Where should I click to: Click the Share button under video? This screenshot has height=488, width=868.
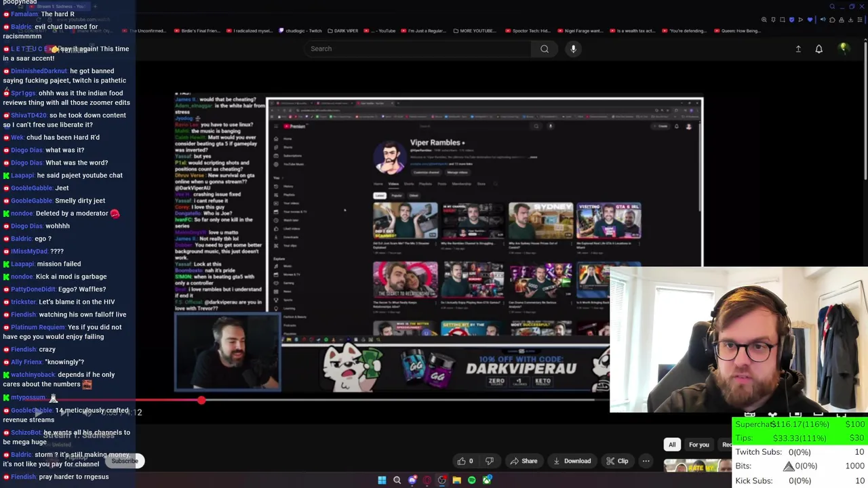pyautogui.click(x=524, y=461)
